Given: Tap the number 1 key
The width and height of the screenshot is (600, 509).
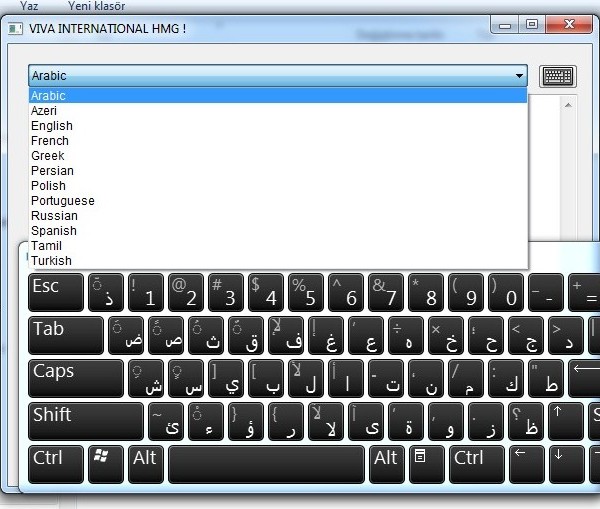Looking at the screenshot, I should pos(146,292).
